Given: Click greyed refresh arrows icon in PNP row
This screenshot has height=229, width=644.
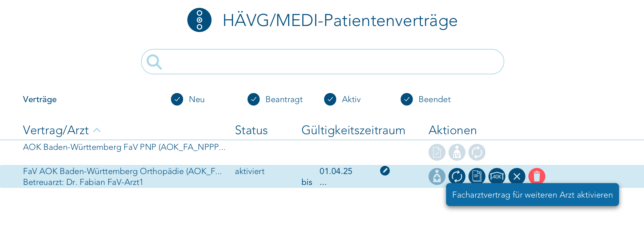Looking at the screenshot, I should click(477, 152).
